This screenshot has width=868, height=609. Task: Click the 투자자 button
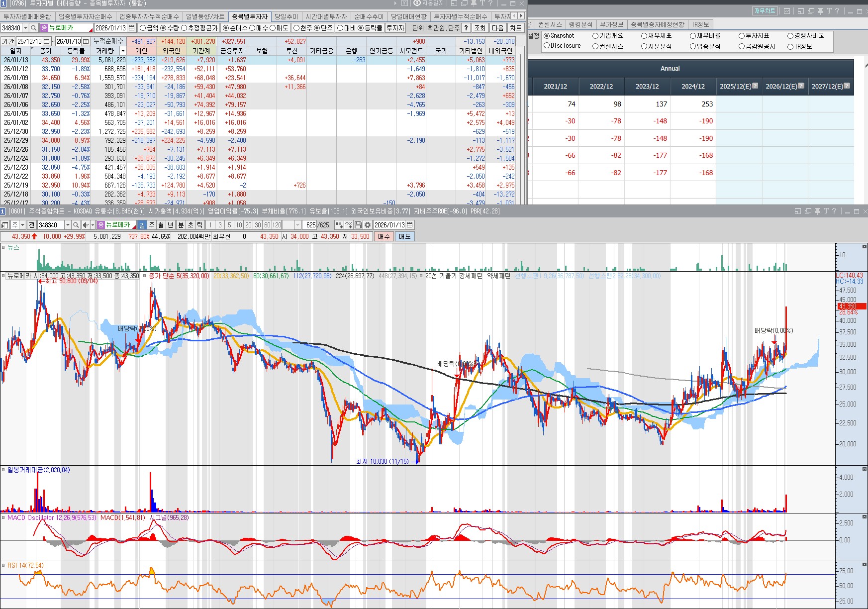(x=395, y=28)
